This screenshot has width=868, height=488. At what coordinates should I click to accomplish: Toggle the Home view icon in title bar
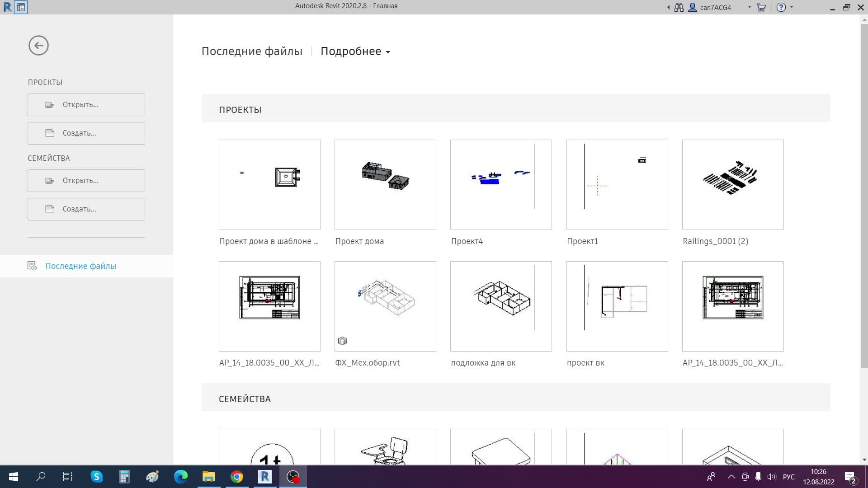(x=21, y=7)
